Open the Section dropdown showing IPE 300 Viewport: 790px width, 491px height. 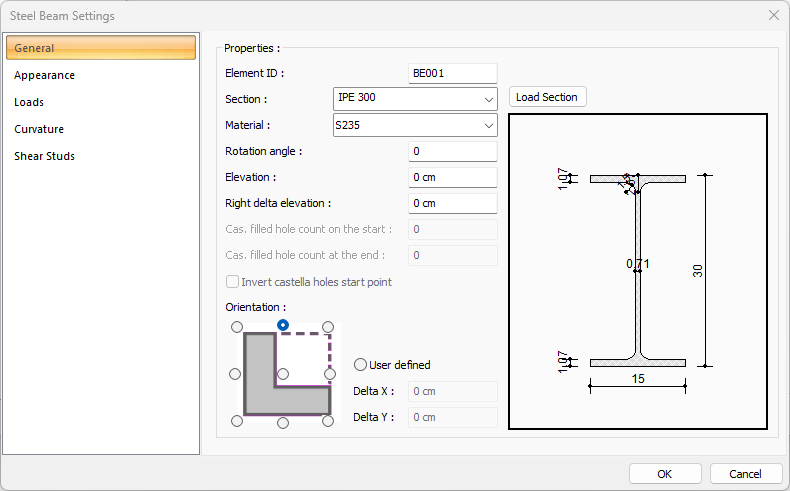414,99
